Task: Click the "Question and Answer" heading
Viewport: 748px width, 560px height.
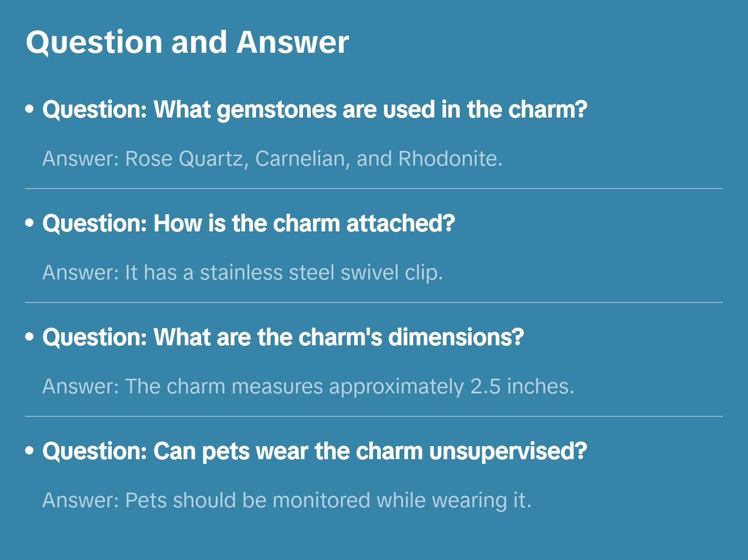Action: click(187, 42)
